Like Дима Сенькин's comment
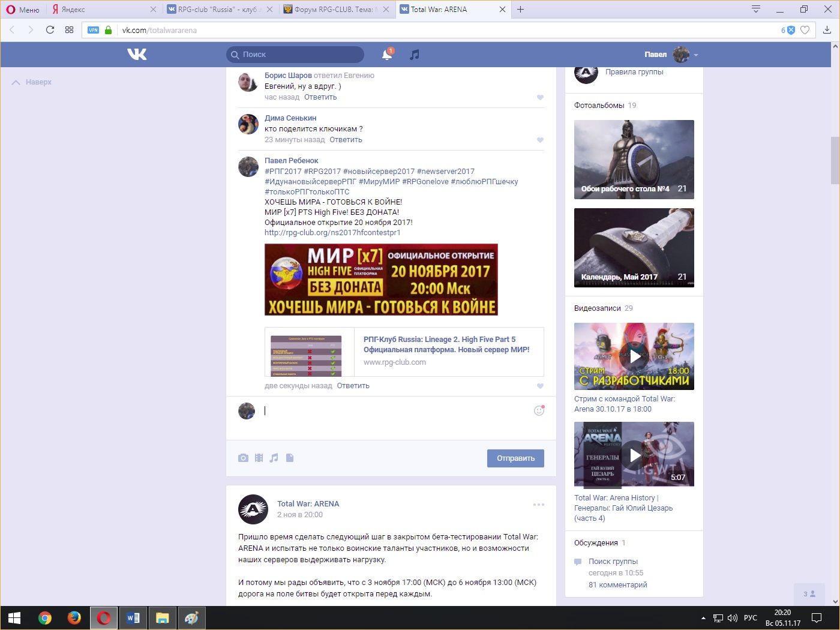Screen dimensions: 840x630 click(x=540, y=140)
